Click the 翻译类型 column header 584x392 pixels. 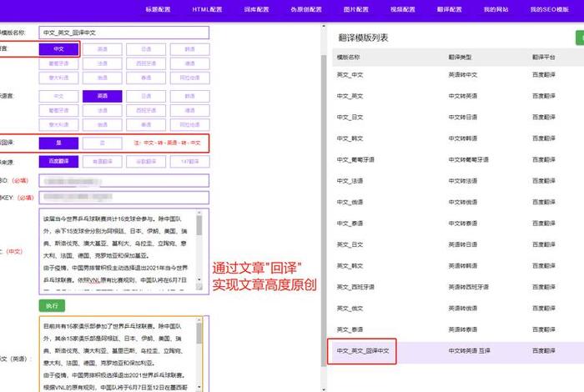tap(460, 58)
